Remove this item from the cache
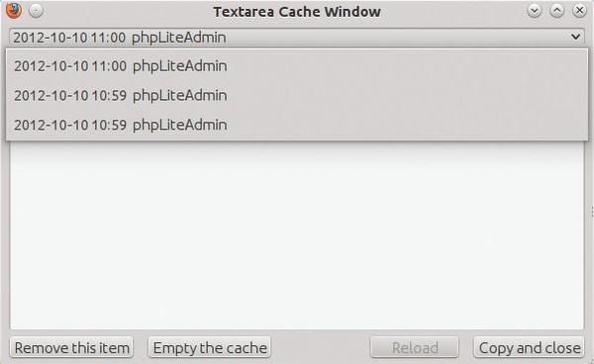 [71, 347]
